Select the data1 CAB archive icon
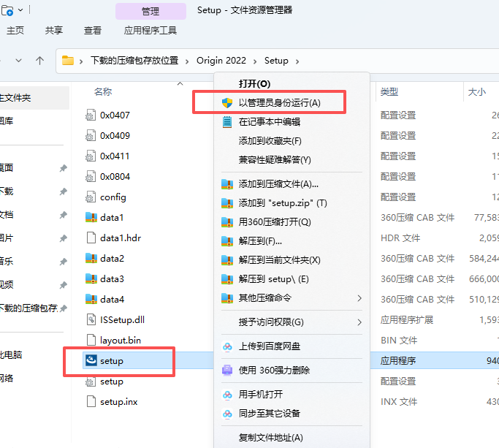499x448 pixels. (91, 217)
